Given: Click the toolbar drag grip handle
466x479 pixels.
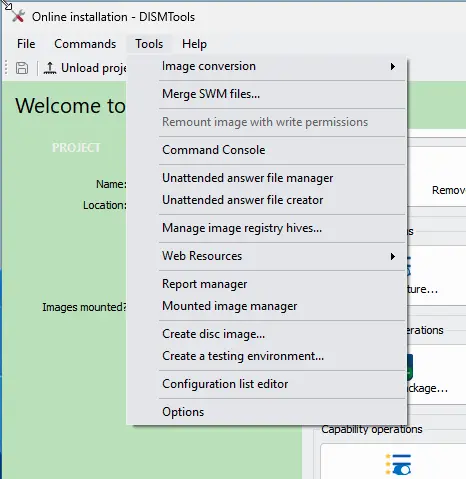Looking at the screenshot, I should pyautogui.click(x=6, y=68).
